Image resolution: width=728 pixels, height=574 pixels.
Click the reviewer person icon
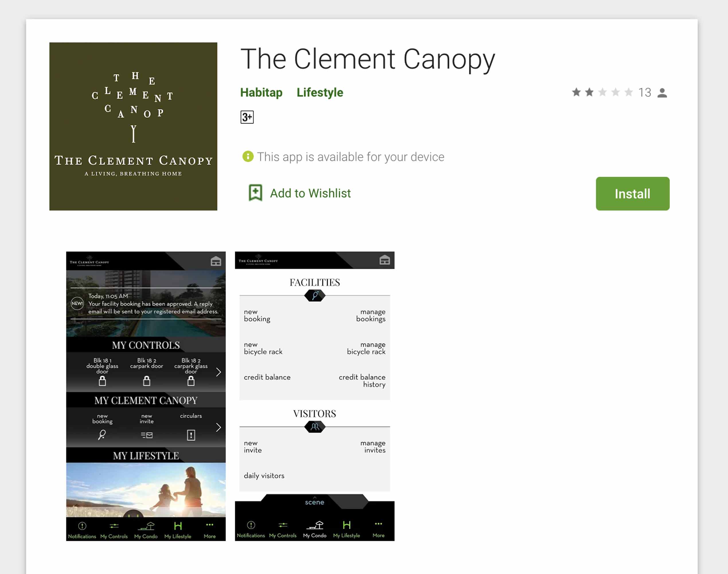(x=662, y=93)
